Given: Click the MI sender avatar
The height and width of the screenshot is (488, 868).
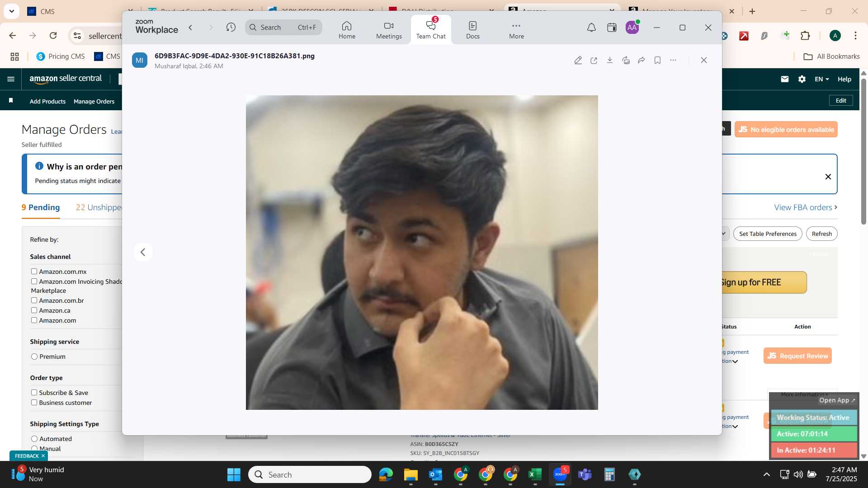Looking at the screenshot, I should 140,60.
